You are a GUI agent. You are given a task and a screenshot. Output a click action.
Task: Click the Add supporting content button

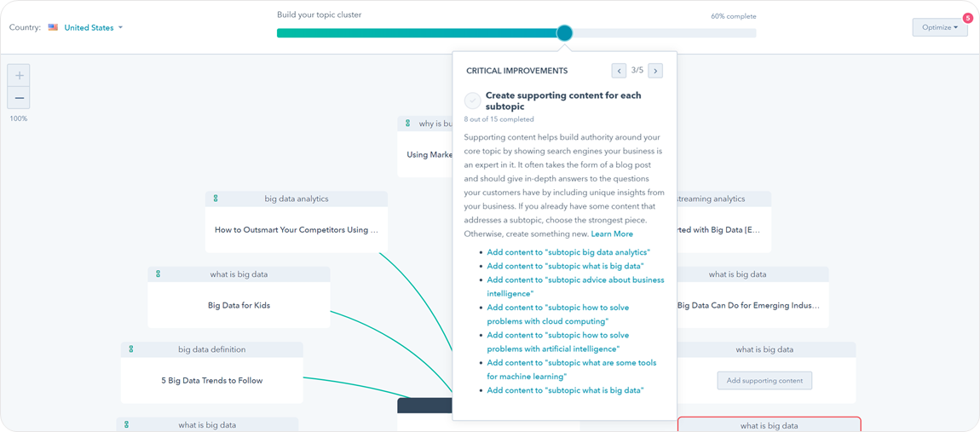[764, 381]
